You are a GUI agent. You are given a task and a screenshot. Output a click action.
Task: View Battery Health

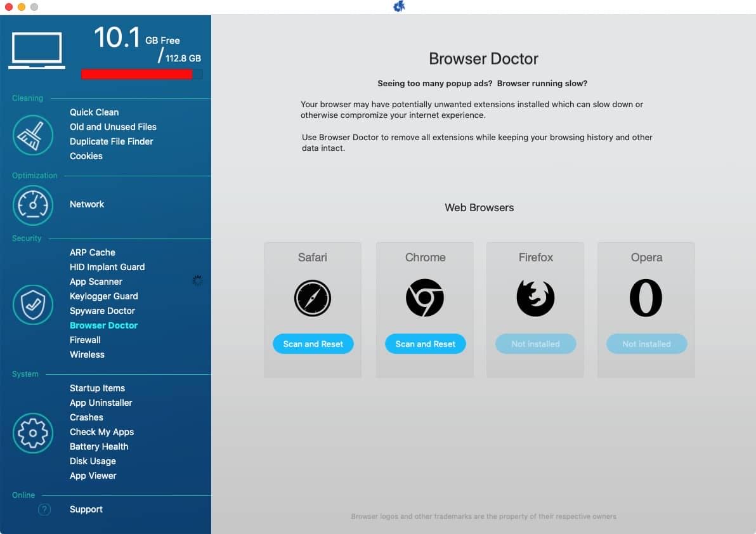coord(99,446)
